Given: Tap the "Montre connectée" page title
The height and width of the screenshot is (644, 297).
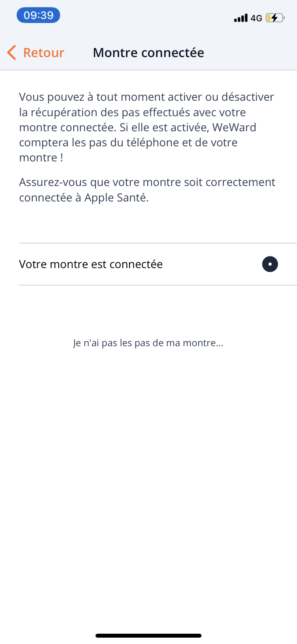Looking at the screenshot, I should pyautogui.click(x=148, y=53).
